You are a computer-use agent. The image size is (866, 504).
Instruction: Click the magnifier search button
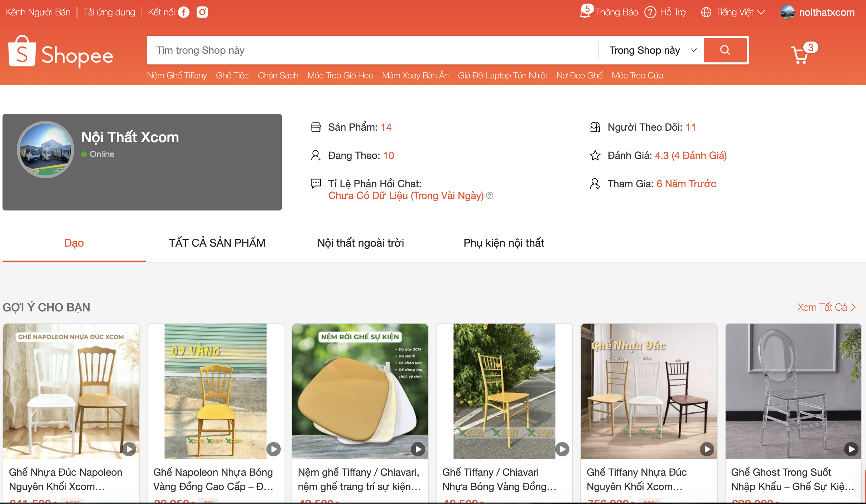[725, 50]
